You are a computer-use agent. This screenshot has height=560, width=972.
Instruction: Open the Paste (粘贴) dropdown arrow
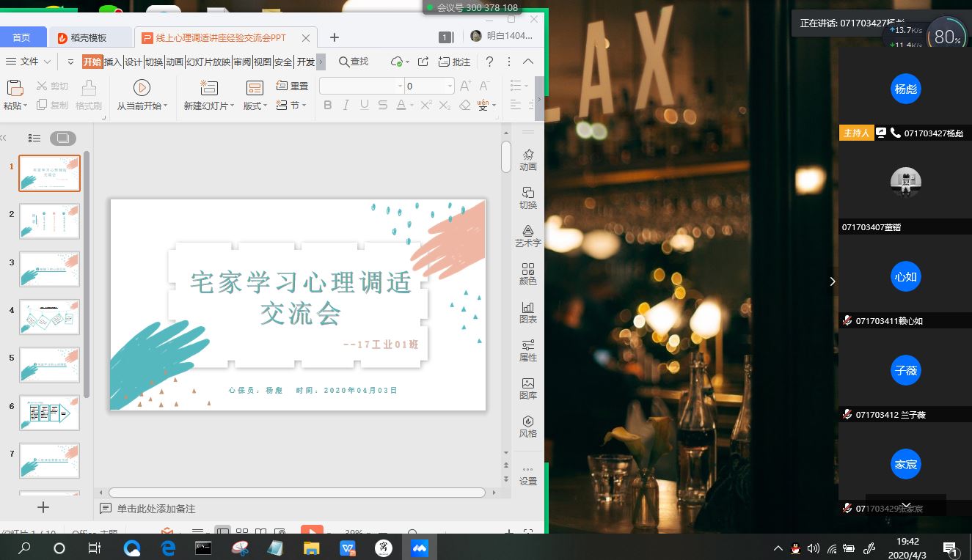coord(25,106)
